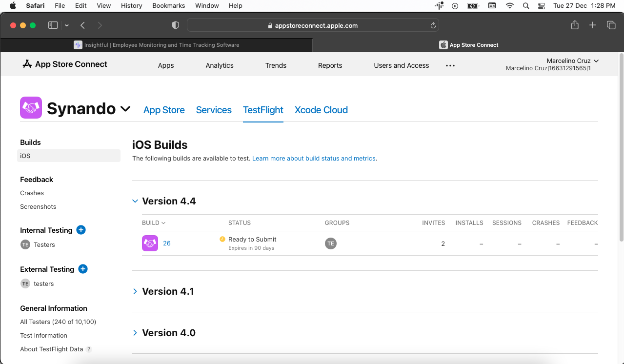
Task: Click the Safari forward arrow
Action: pyautogui.click(x=100, y=25)
